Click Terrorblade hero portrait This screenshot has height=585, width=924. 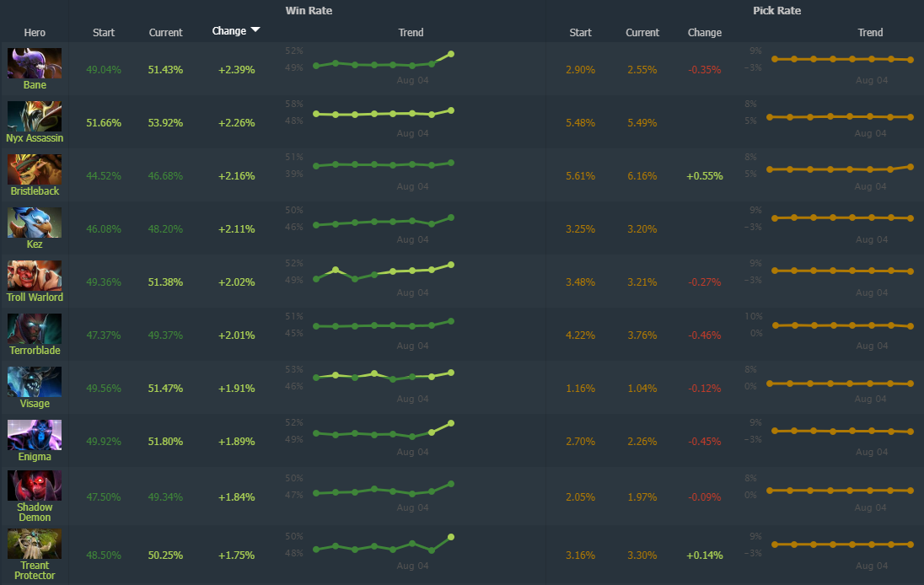tap(35, 328)
